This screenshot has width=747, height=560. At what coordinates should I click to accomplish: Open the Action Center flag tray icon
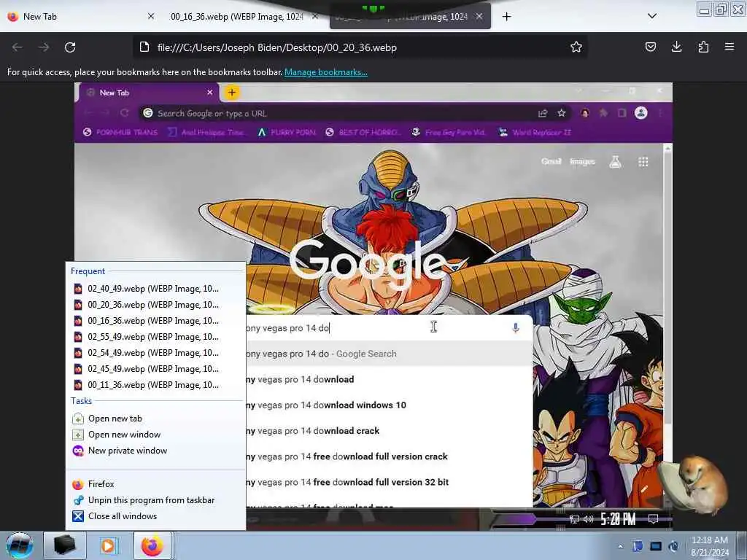coord(638,547)
